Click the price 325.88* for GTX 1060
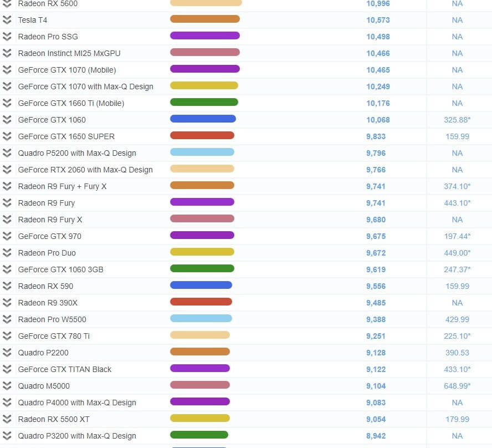Screen dimensions: 492x448 coord(457,120)
